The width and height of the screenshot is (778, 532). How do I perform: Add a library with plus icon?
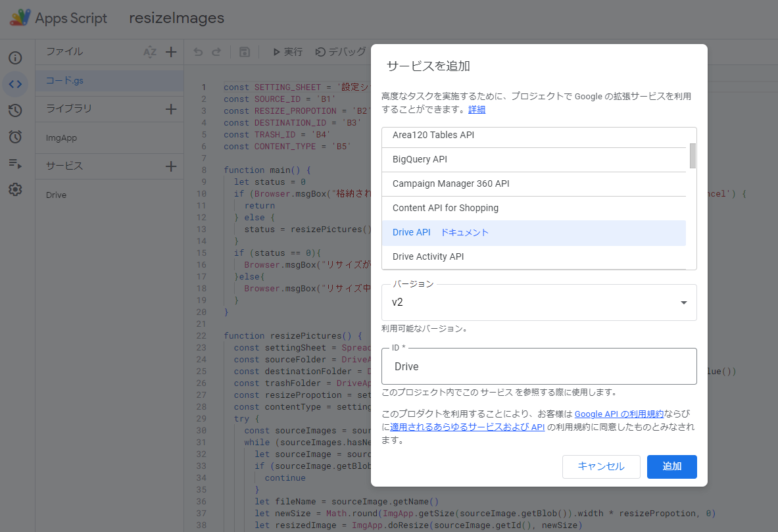click(x=171, y=109)
